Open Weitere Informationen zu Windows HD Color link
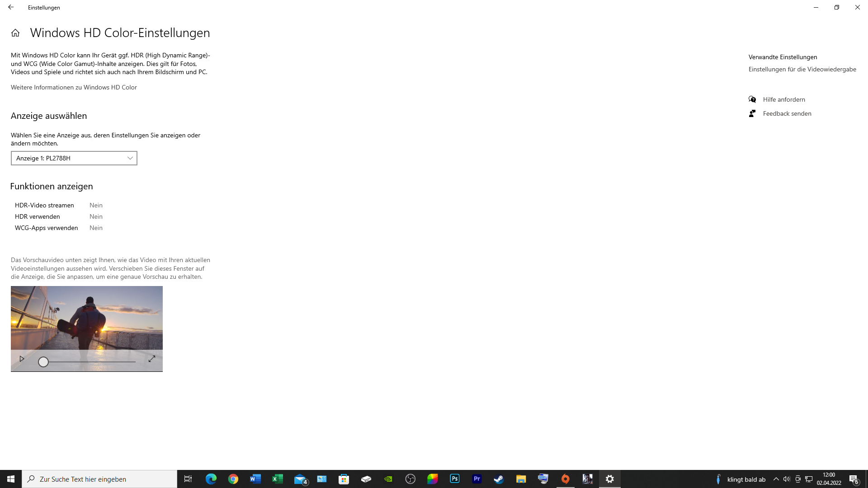868x488 pixels. coord(74,87)
